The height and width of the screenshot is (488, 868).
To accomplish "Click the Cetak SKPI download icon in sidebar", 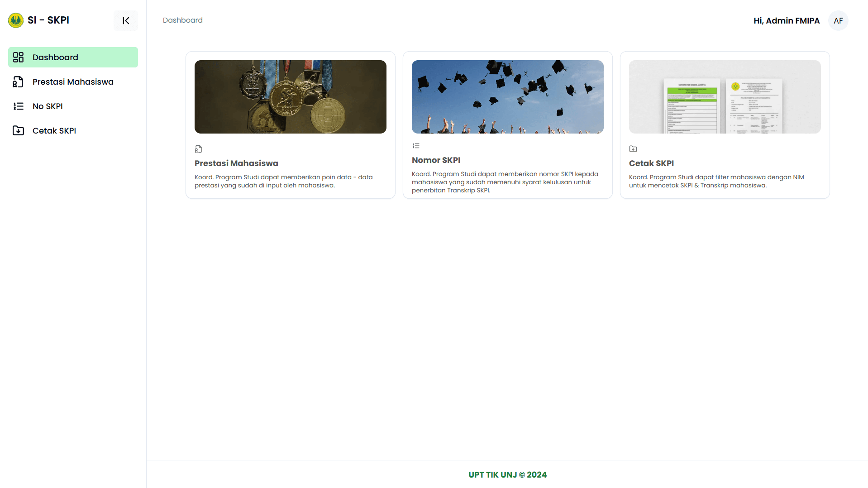I will click(x=18, y=130).
